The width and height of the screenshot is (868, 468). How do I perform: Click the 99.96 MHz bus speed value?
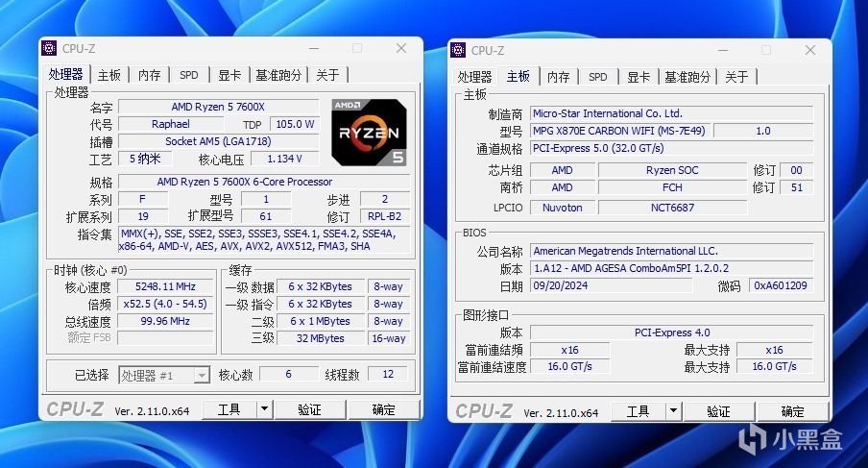tap(165, 321)
